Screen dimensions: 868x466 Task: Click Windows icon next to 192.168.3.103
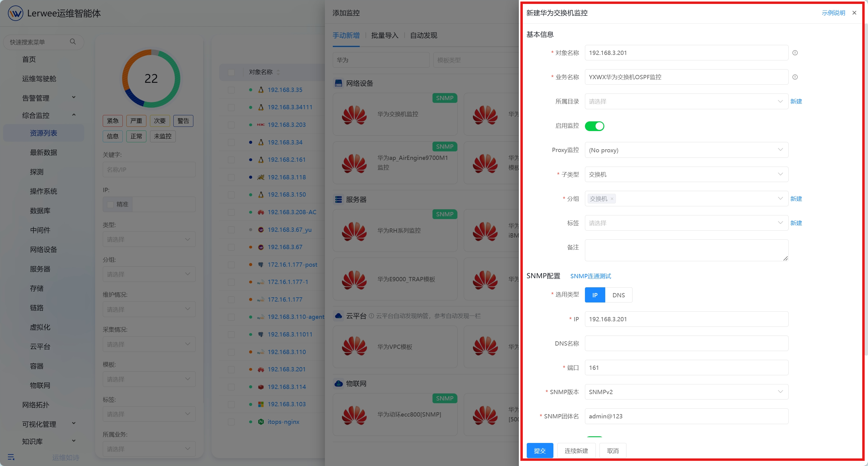coord(261,404)
